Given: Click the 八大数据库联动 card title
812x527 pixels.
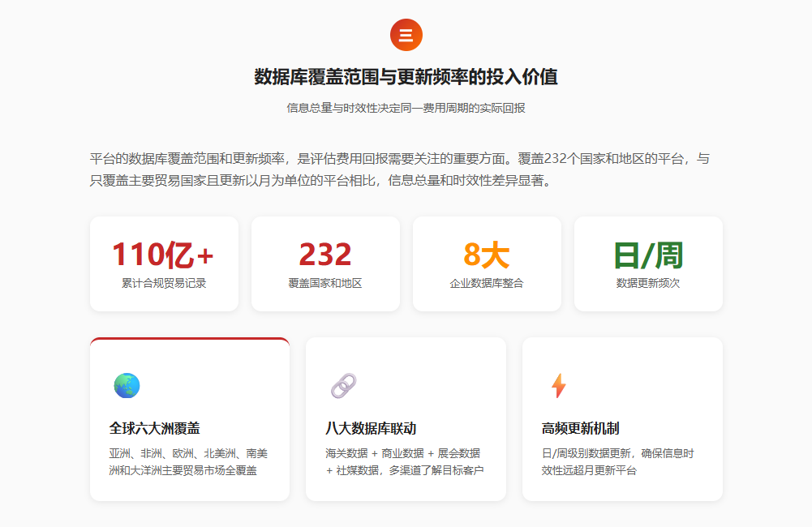Looking at the screenshot, I should pyautogui.click(x=371, y=428).
